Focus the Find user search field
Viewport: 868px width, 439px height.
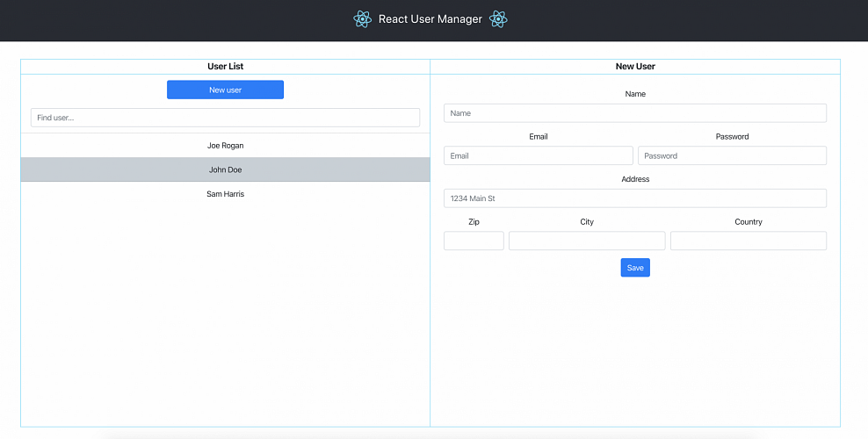coord(225,118)
